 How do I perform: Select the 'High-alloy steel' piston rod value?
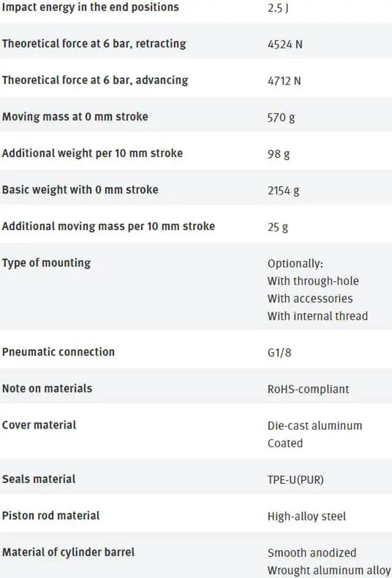click(306, 516)
